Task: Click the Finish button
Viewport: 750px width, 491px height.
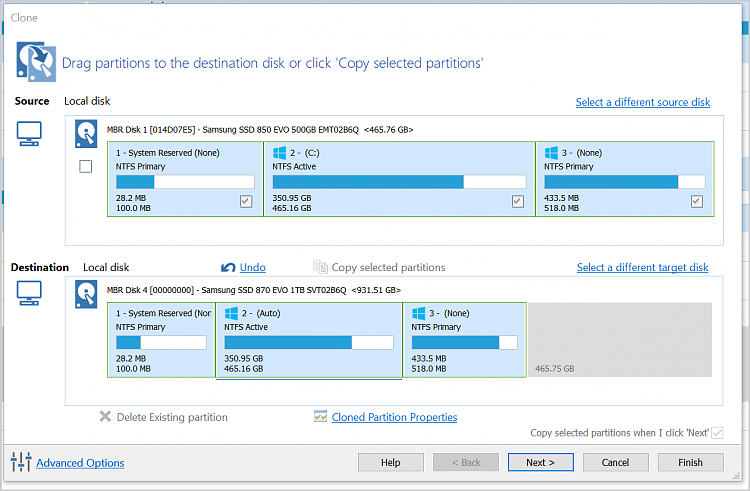Action: point(691,462)
